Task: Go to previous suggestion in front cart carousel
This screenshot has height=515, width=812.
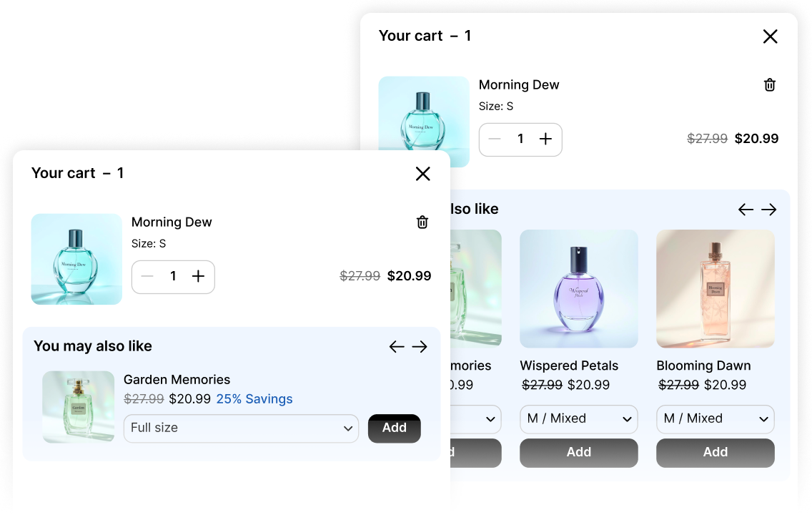Action: pyautogui.click(x=397, y=347)
